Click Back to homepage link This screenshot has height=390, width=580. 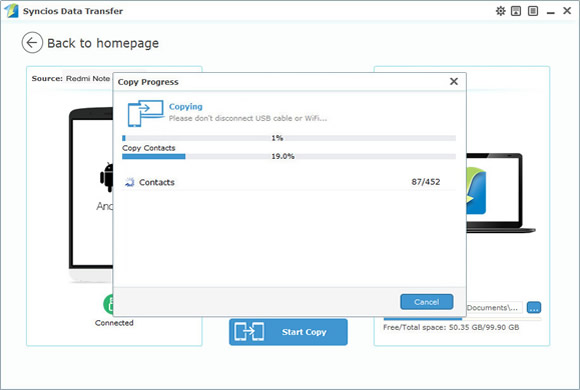[103, 43]
